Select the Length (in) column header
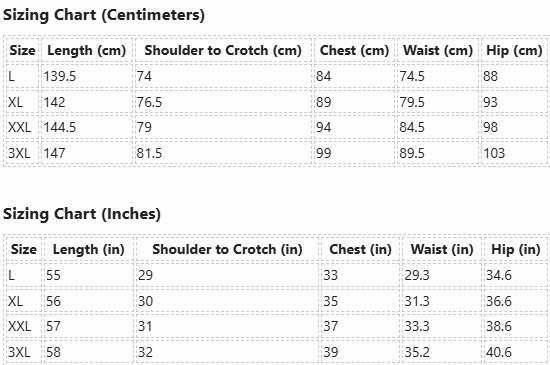The height and width of the screenshot is (365, 550). pos(89,250)
